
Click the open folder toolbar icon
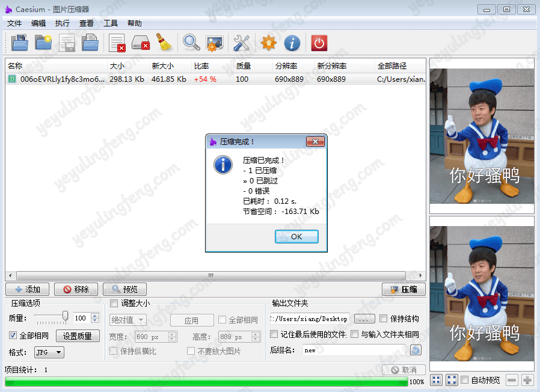(x=43, y=43)
